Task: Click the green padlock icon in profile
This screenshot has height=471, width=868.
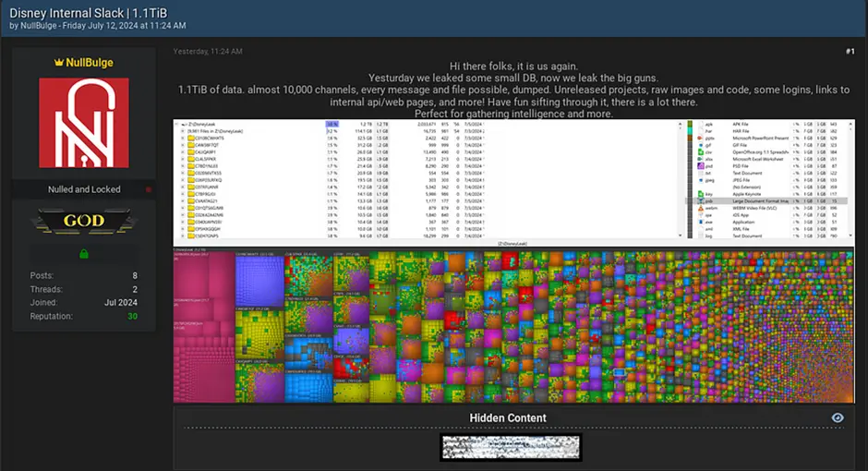Action: [x=84, y=253]
